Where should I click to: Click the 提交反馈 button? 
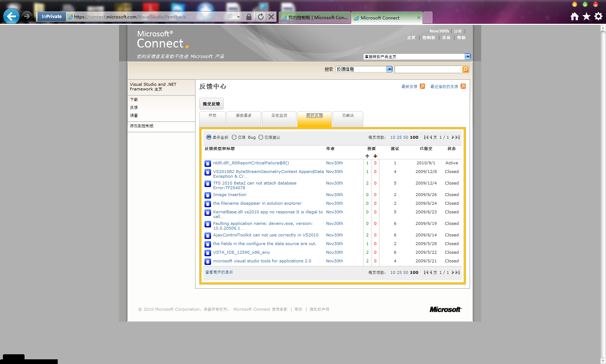211,104
